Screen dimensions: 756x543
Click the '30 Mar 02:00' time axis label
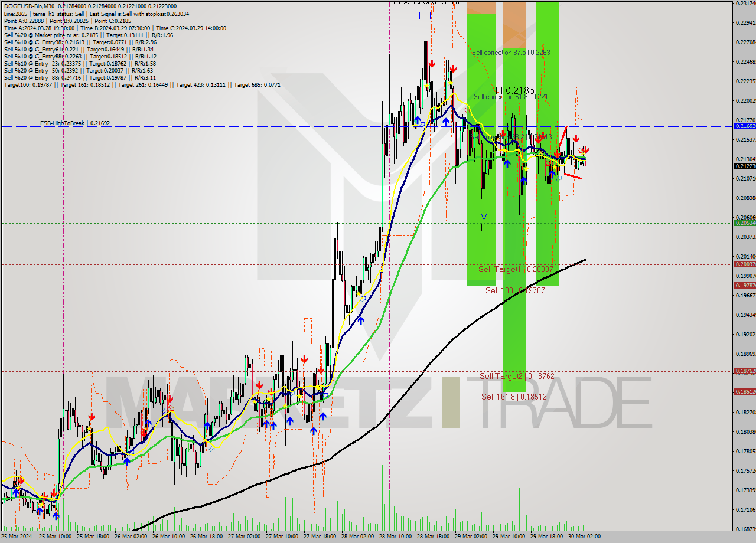pyautogui.click(x=584, y=537)
